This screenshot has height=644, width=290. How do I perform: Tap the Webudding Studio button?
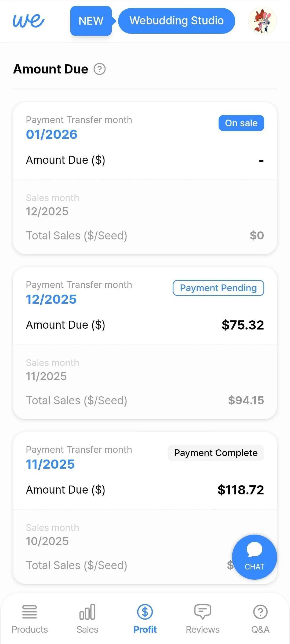(177, 21)
